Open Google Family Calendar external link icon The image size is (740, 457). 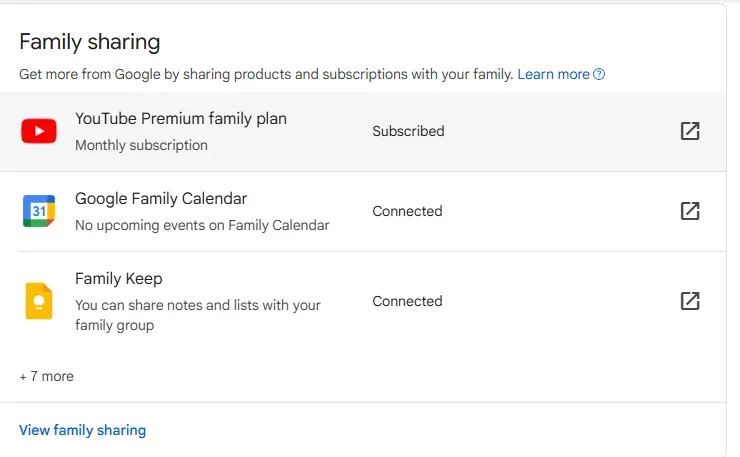[690, 211]
